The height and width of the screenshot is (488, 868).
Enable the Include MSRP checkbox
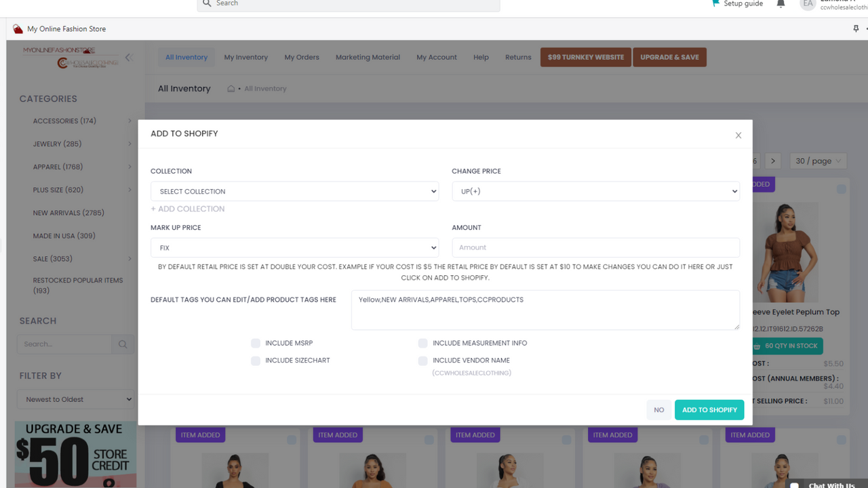click(256, 343)
